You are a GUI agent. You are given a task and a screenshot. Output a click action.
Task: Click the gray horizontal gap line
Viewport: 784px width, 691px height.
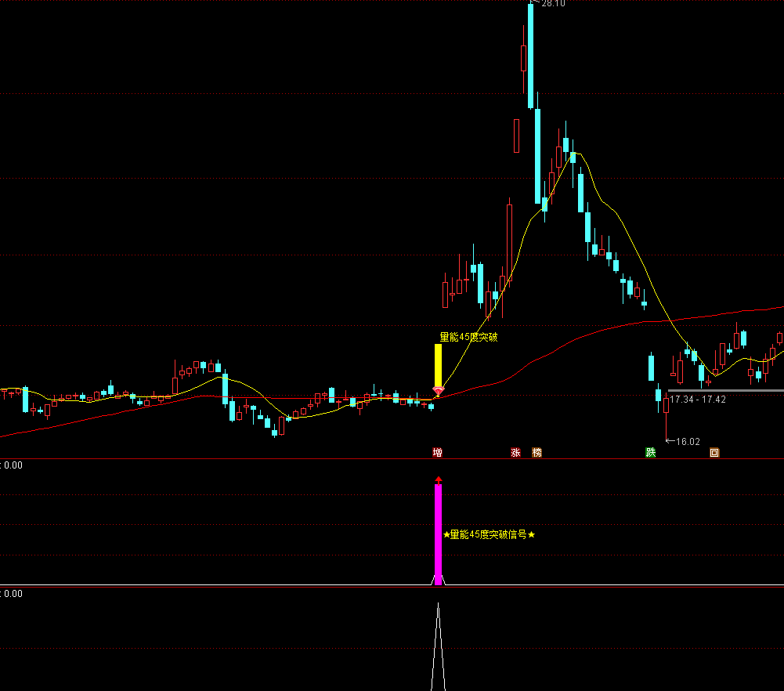(724, 390)
